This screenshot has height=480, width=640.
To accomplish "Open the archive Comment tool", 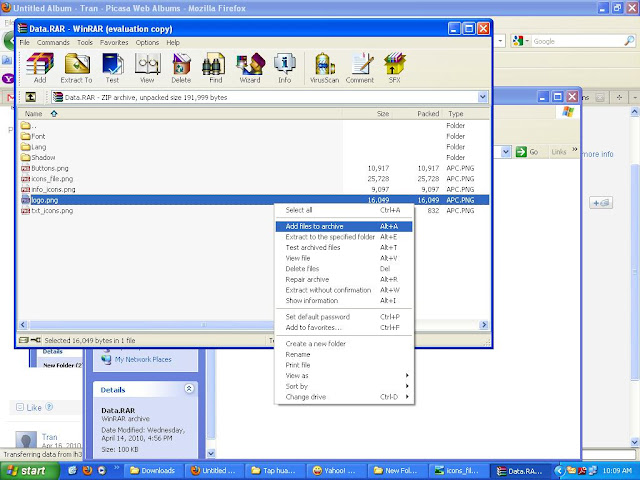I will point(360,66).
